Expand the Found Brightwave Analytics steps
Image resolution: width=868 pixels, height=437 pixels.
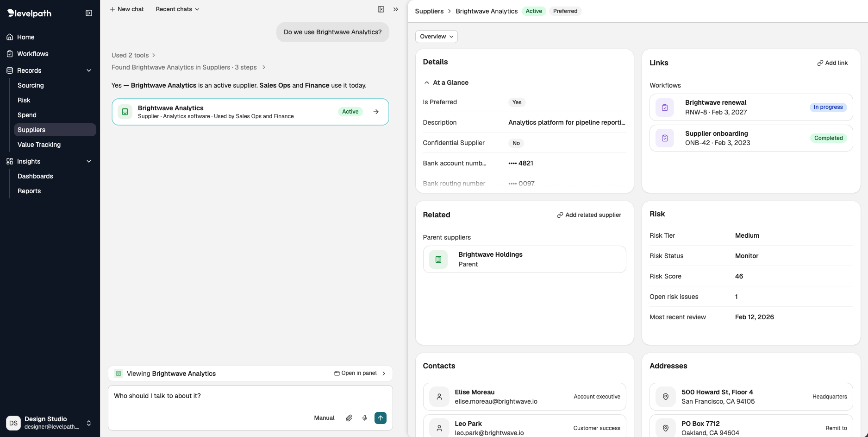pyautogui.click(x=188, y=67)
